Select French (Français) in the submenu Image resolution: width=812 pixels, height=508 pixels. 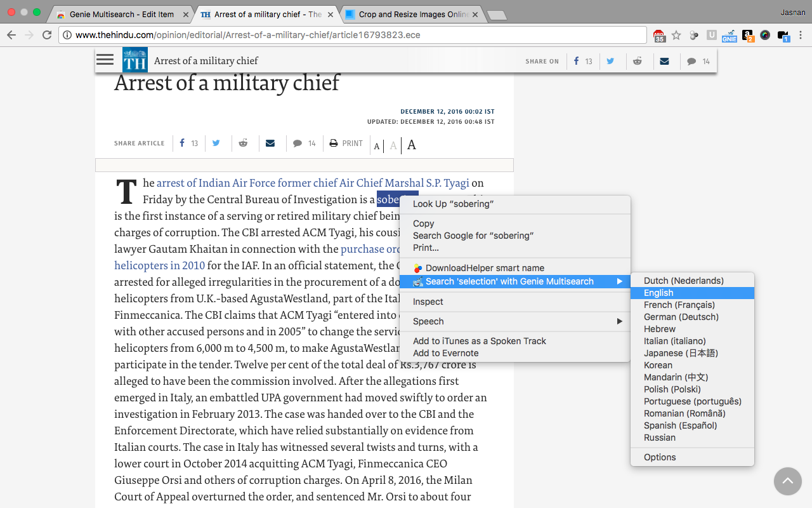(x=692, y=305)
